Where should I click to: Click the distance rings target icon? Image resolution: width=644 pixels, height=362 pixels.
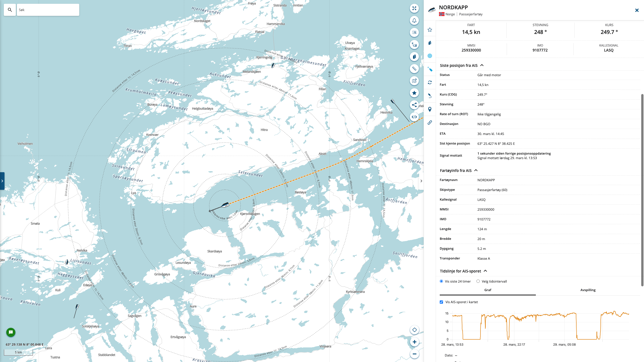430,56
